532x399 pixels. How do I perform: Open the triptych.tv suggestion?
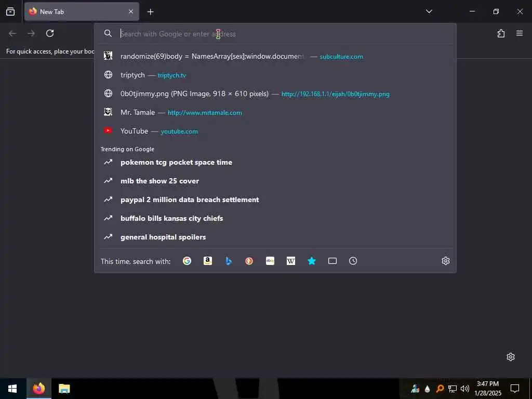275,75
